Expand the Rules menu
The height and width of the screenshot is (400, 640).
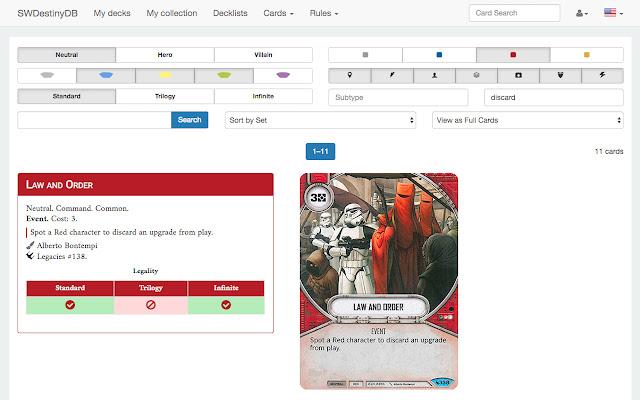[x=324, y=13]
